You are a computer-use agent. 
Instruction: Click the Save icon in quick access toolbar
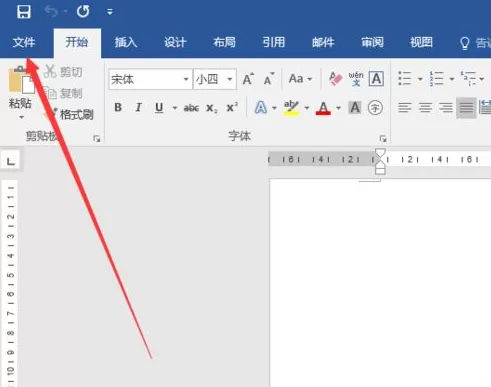coord(24,12)
